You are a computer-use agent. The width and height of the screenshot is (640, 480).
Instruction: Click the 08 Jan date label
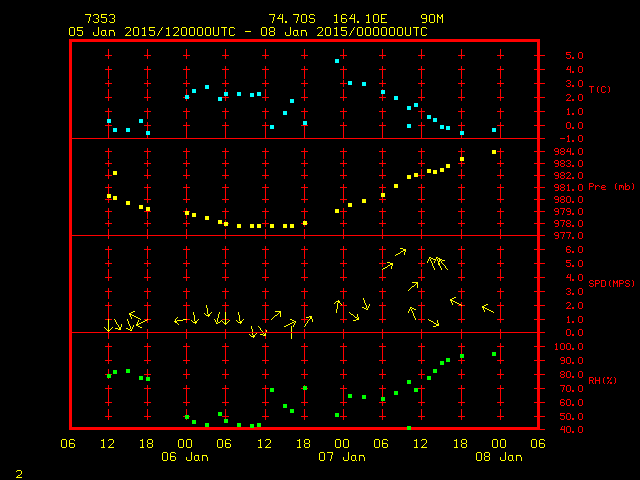click(x=499, y=457)
